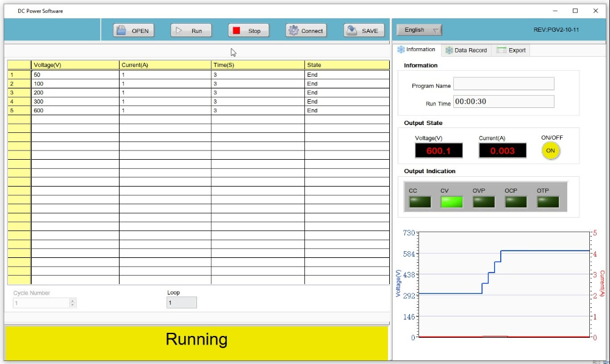Click the SAVE toolbar button

[x=364, y=30]
